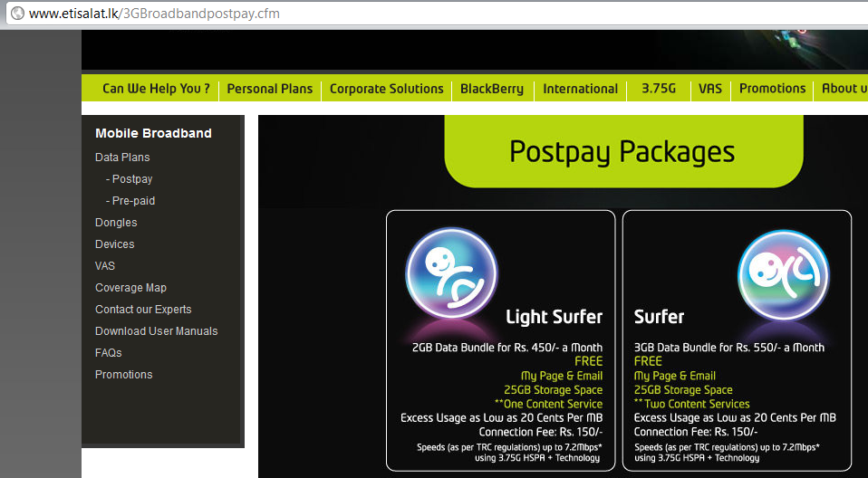
Task: Click the Light Surfer package icon
Action: coord(451,272)
